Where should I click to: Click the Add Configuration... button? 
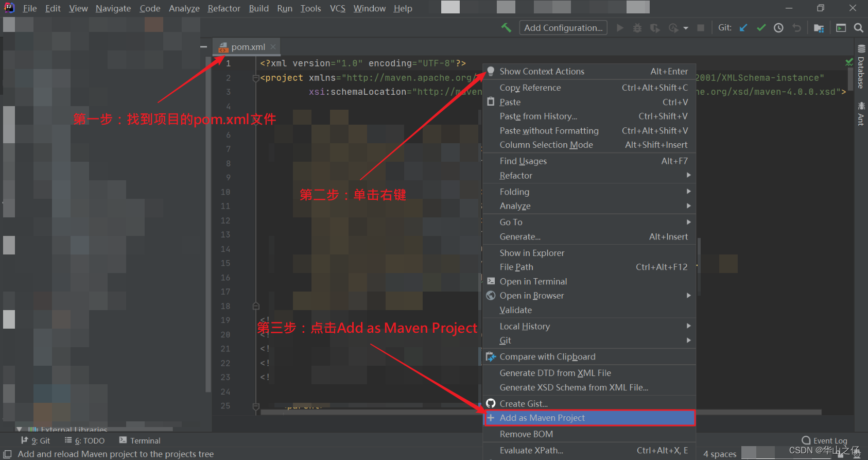(x=563, y=28)
